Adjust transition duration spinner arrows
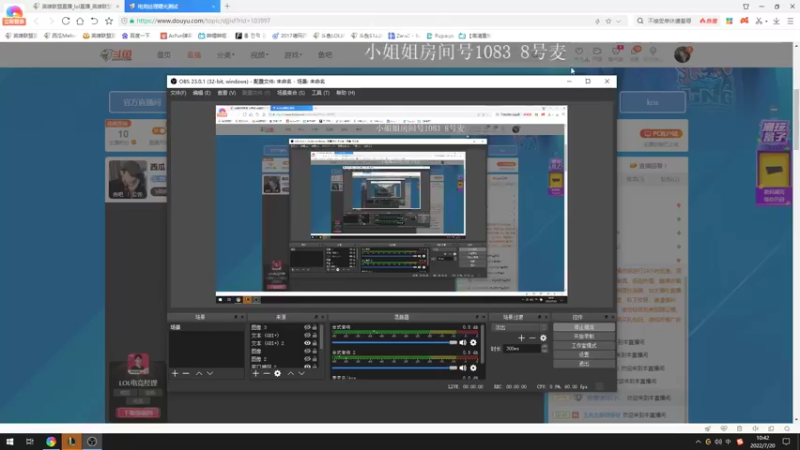This screenshot has height=450, width=800. pyautogui.click(x=544, y=348)
